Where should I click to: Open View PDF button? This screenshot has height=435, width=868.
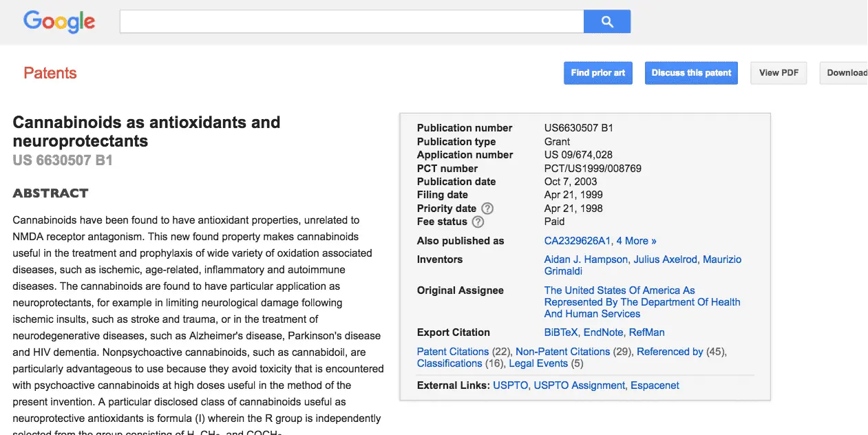(779, 73)
